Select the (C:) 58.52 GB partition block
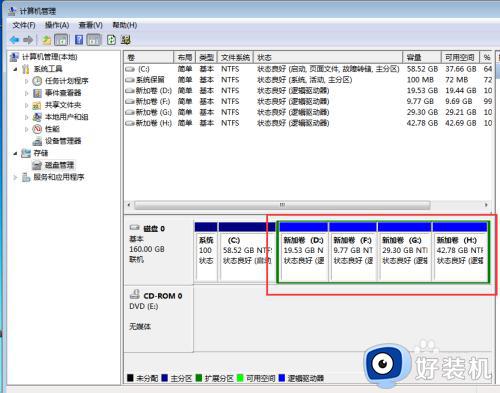The width and height of the screenshot is (500, 393). click(x=247, y=252)
